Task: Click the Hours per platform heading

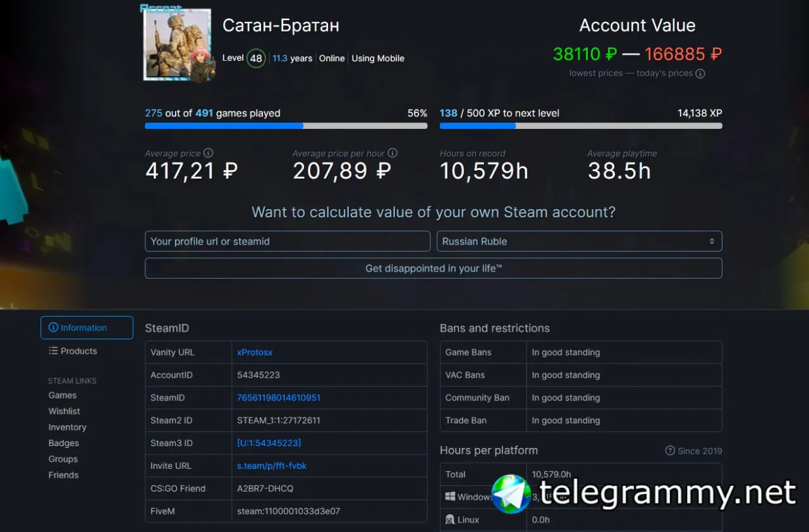Action: 489,450
